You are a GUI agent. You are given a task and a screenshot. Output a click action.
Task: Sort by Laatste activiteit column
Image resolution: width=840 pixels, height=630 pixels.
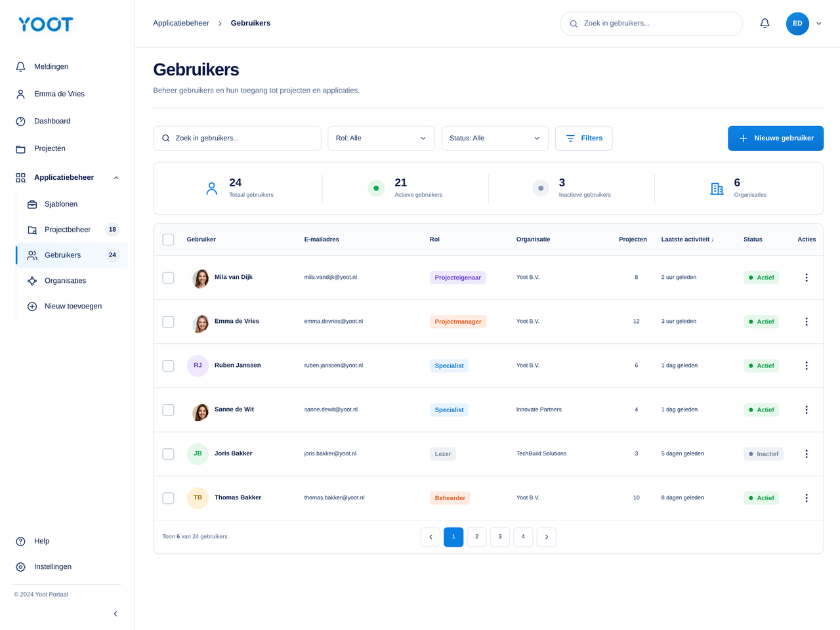687,240
